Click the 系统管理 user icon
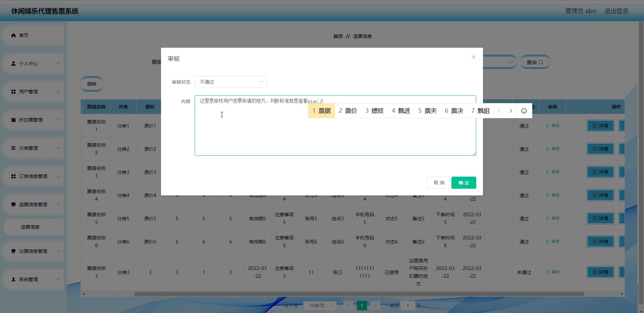 click(x=13, y=279)
